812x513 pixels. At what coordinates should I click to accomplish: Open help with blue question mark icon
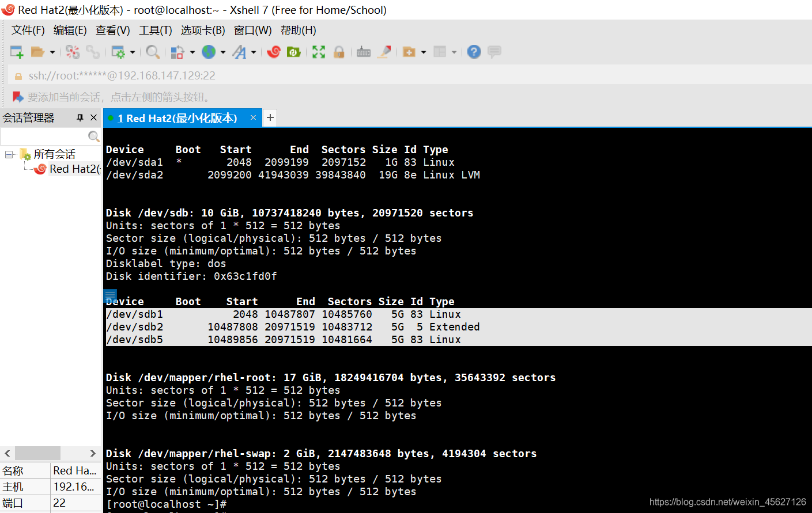pyautogui.click(x=474, y=52)
